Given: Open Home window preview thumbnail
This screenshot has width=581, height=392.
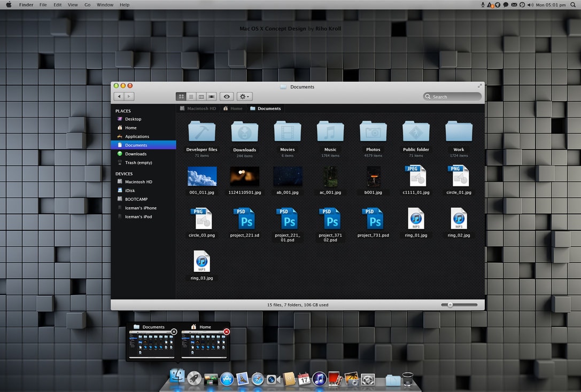Looking at the screenshot, I should pos(204,344).
